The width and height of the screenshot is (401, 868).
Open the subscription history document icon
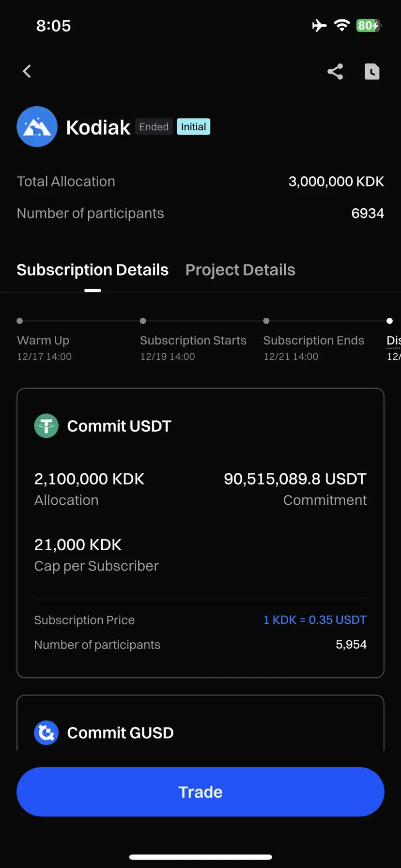372,72
